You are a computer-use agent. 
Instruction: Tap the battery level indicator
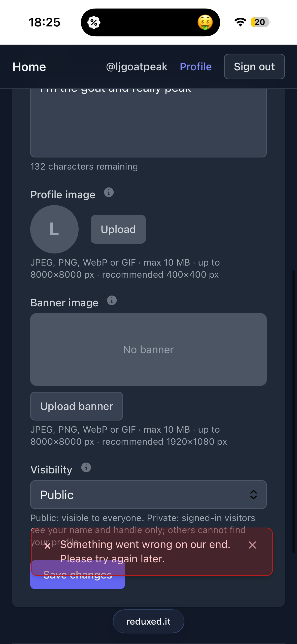coord(260,22)
